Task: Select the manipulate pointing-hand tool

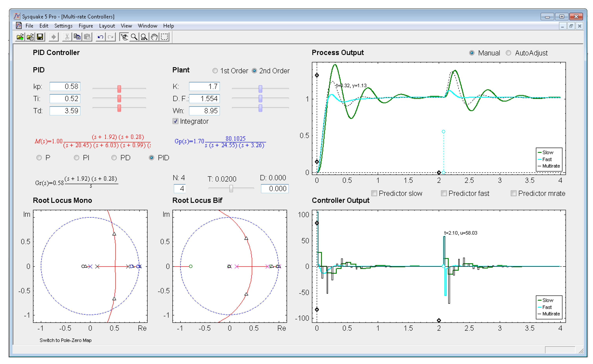Action: click(124, 37)
